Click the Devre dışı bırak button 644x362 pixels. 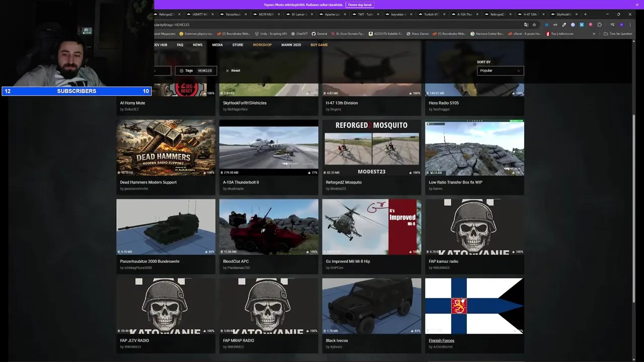click(360, 5)
